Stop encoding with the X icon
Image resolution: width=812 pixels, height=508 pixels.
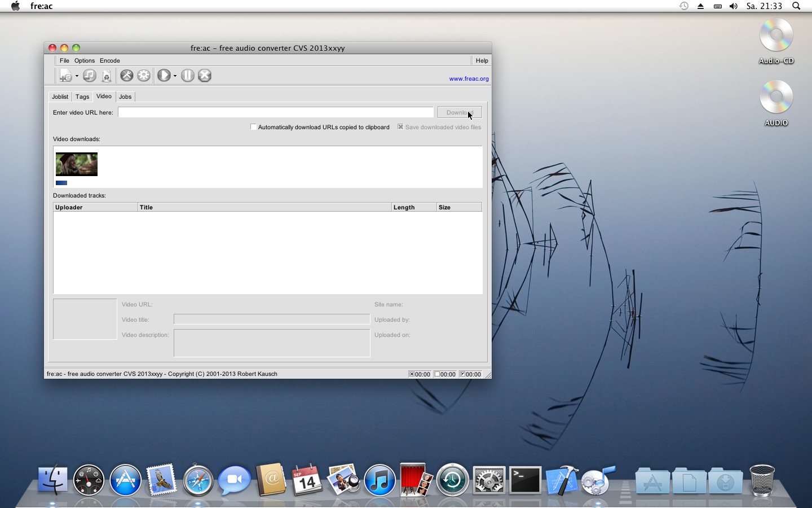click(205, 76)
